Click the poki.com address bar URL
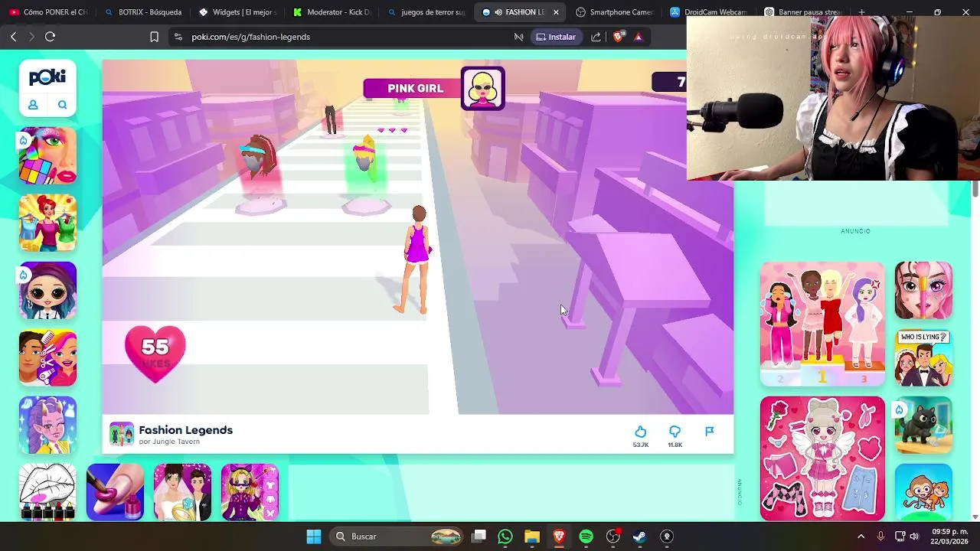Screen dimensions: 980x551 click(250, 37)
